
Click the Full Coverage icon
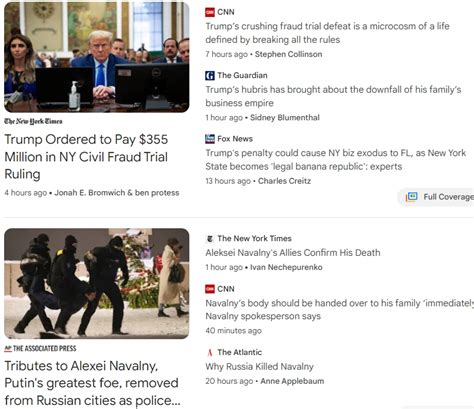point(412,197)
